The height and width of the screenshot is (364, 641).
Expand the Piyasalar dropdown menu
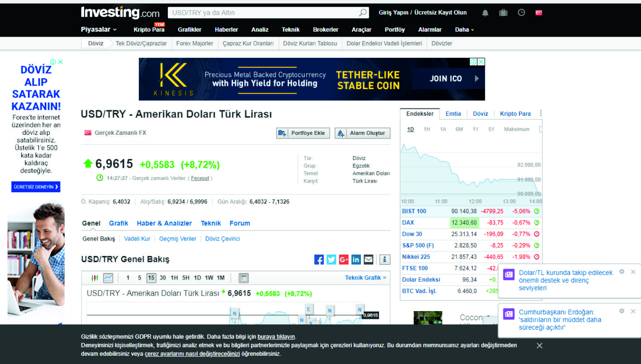(x=99, y=29)
